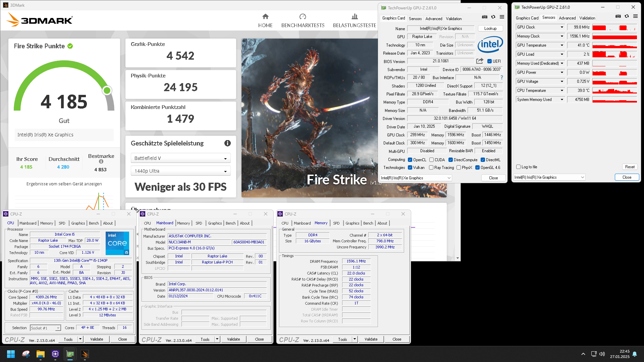The image size is (644, 362).
Task: Click the GPU-Z taskbar icon
Action: pos(70,354)
